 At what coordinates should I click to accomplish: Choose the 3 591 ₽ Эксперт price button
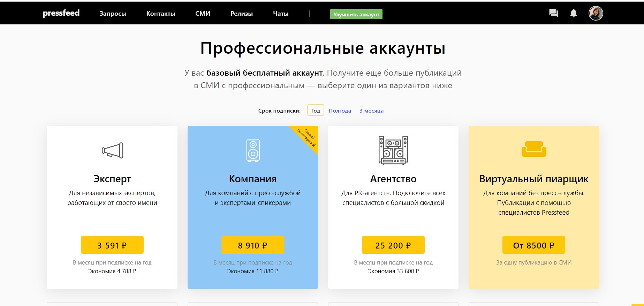[112, 245]
